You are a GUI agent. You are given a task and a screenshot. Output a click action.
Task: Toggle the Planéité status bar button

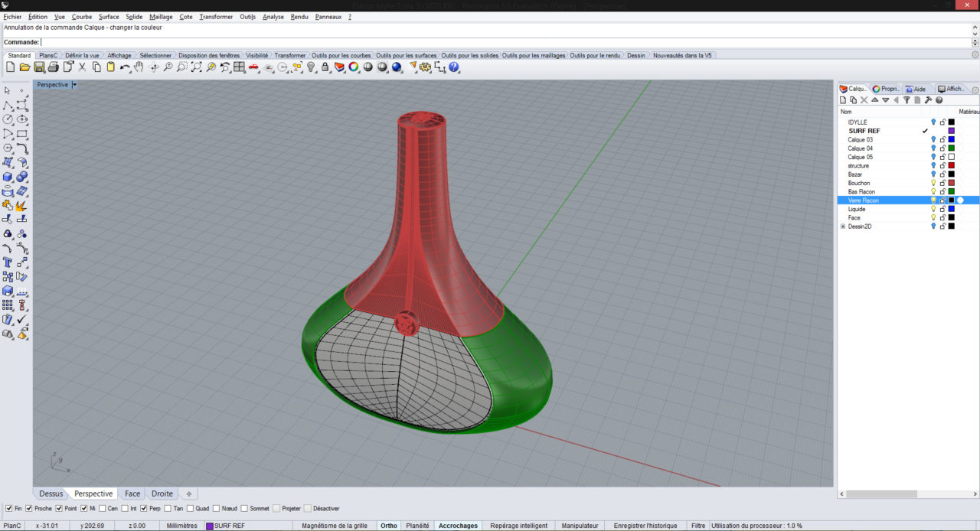417,526
